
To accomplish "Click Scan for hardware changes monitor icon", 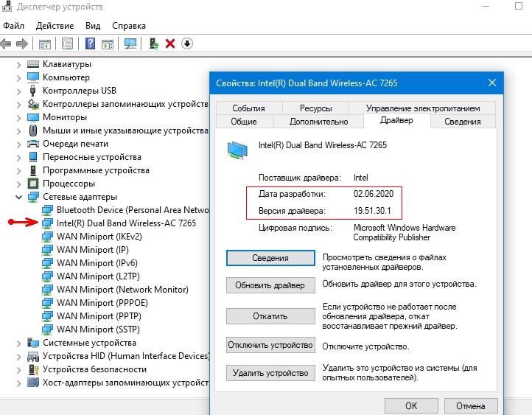I will coord(130,43).
